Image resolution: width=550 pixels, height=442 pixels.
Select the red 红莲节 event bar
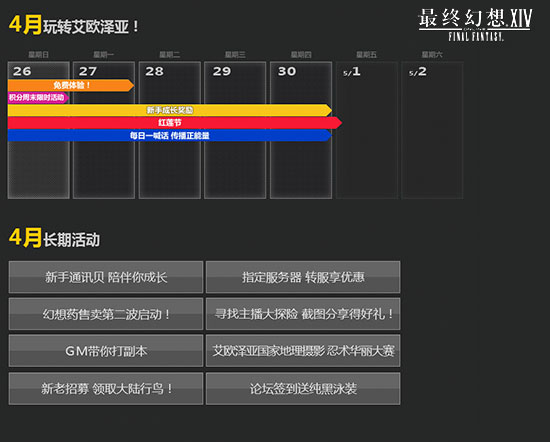coord(175,123)
